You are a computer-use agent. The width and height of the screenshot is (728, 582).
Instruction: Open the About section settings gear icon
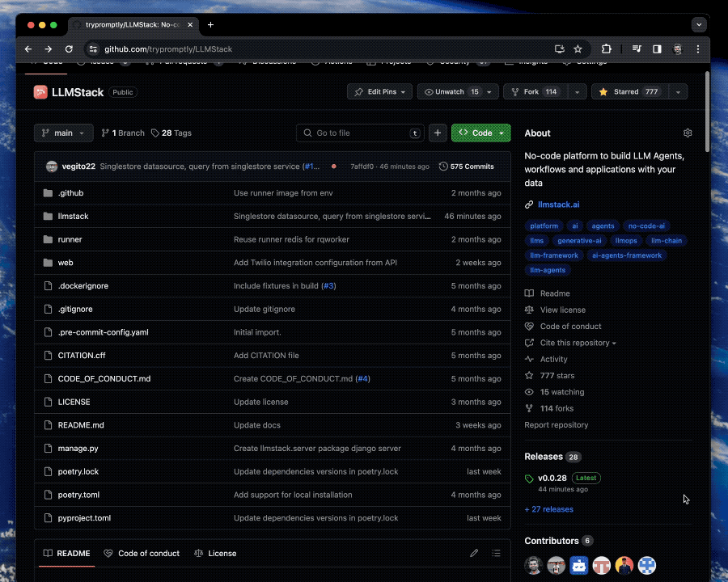click(688, 133)
